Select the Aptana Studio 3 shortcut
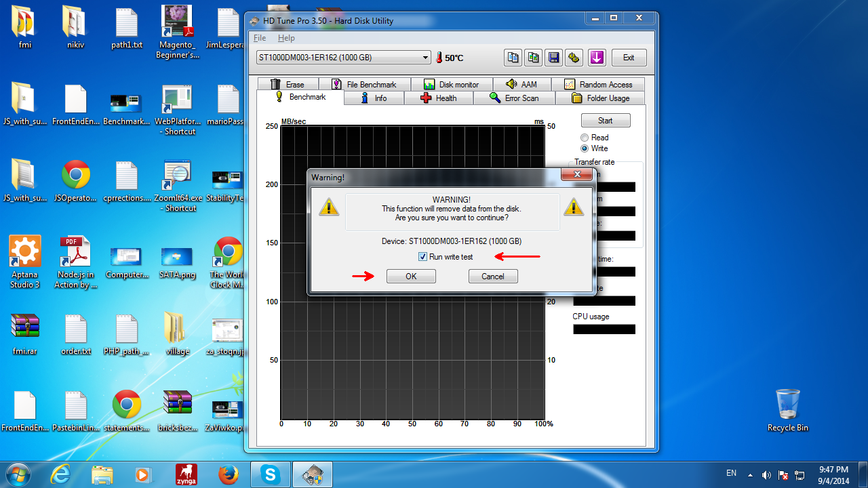 (x=25, y=263)
